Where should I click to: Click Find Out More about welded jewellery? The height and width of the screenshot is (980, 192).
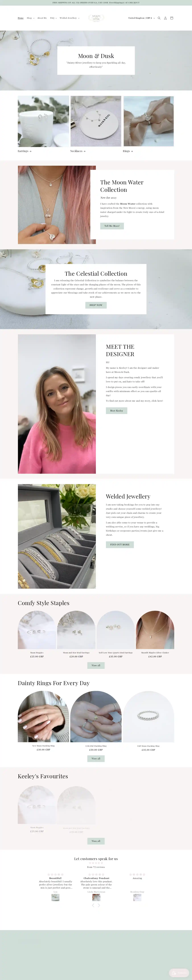click(x=120, y=544)
